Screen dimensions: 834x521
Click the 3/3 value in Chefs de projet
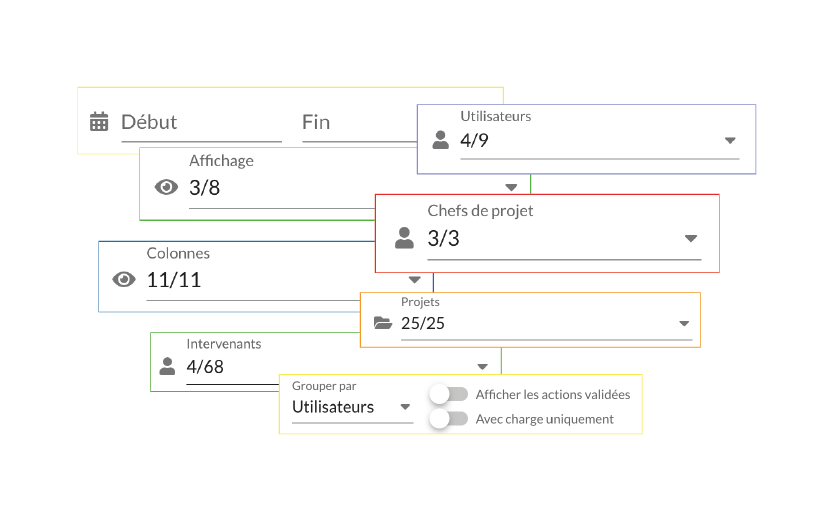(x=444, y=238)
